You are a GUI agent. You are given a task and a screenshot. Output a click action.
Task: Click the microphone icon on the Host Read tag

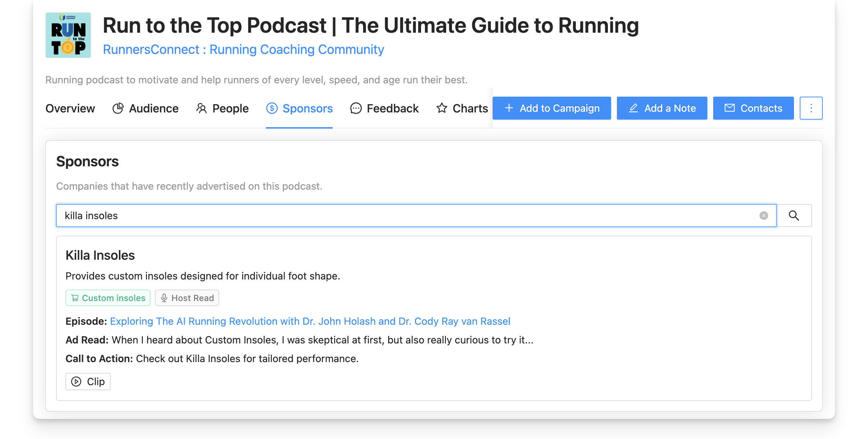pos(165,298)
